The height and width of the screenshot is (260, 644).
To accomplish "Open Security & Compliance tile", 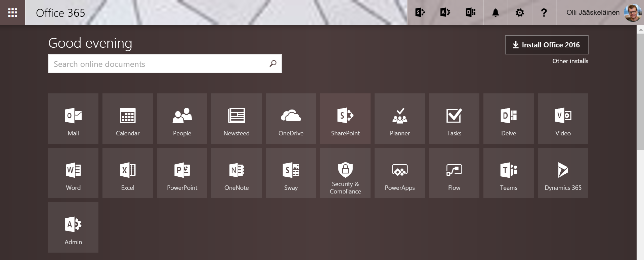I will (345, 173).
